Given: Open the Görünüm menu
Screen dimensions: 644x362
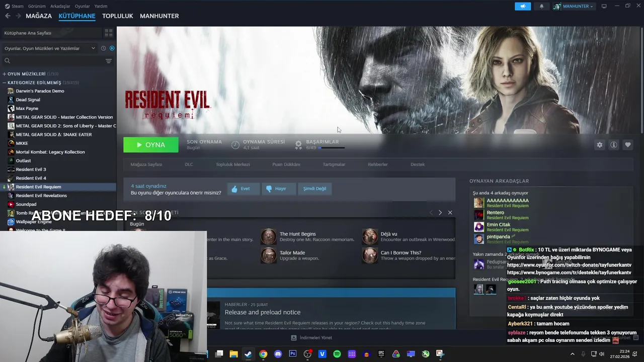Looking at the screenshot, I should [37, 6].
